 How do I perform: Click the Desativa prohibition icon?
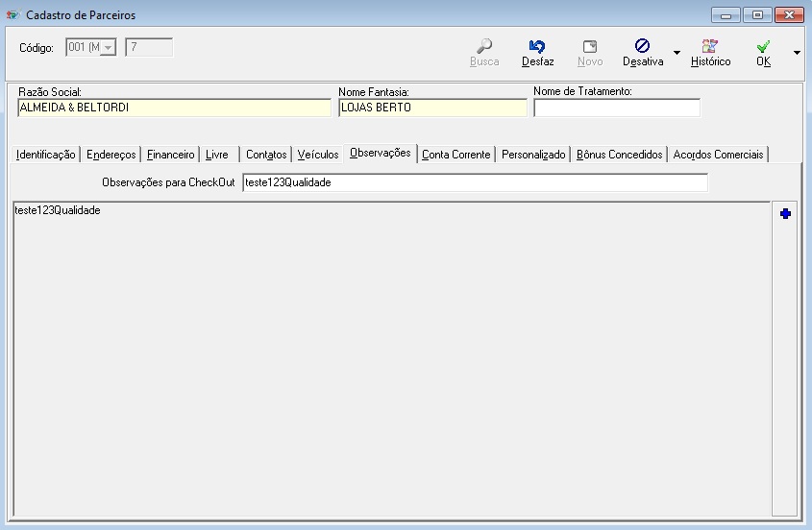642,46
